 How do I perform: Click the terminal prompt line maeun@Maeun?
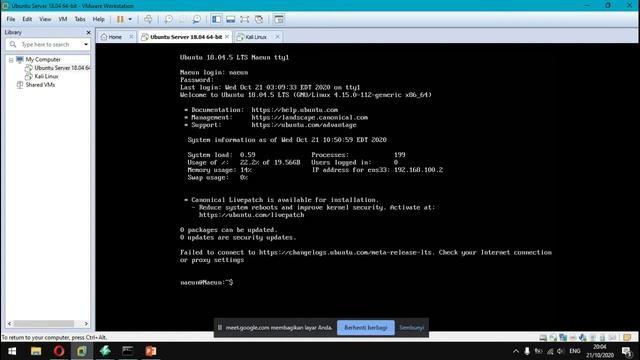[x=207, y=282]
